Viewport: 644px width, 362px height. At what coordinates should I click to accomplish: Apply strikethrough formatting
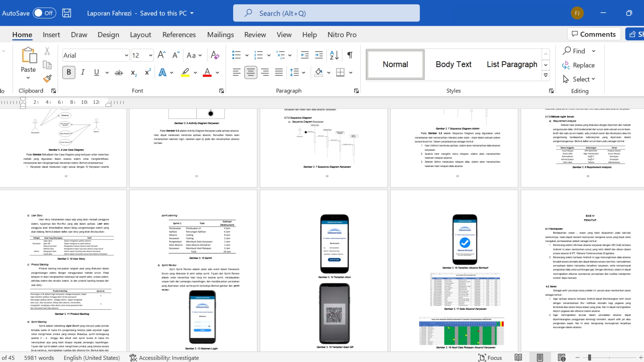click(119, 72)
